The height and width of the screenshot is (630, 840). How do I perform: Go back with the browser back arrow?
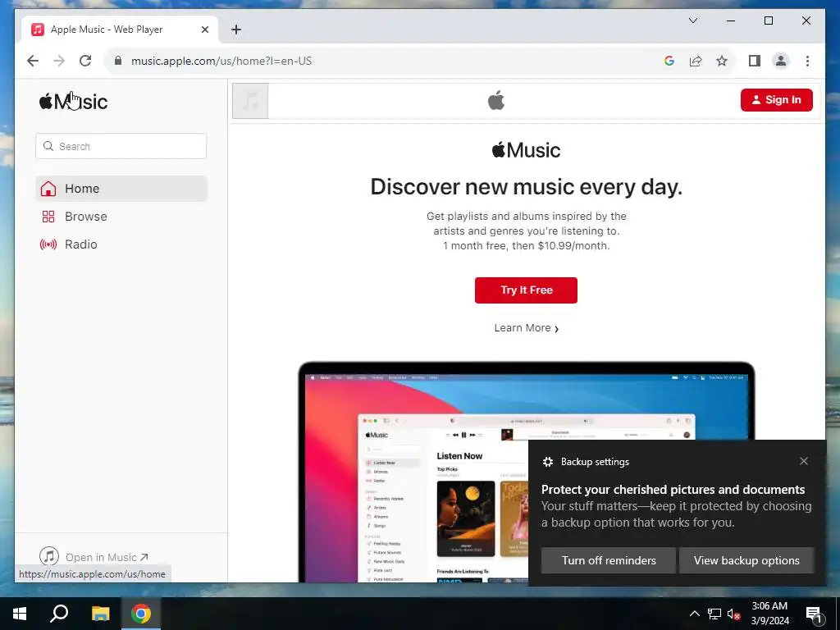(x=33, y=61)
